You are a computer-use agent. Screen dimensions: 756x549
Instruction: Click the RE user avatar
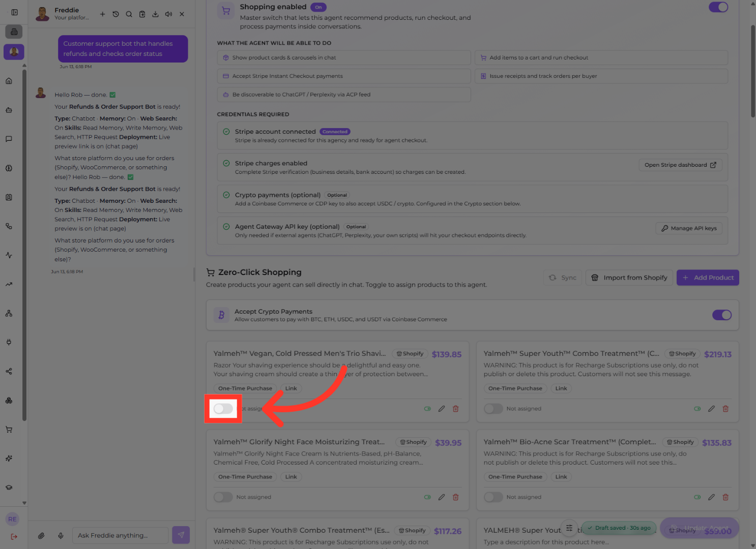pyautogui.click(x=12, y=519)
